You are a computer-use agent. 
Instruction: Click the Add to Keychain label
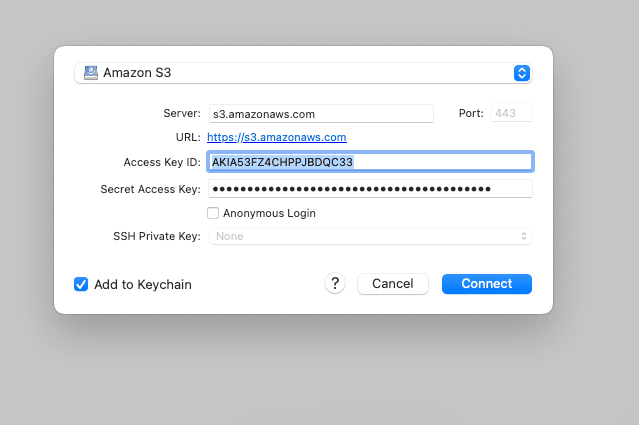tap(143, 284)
